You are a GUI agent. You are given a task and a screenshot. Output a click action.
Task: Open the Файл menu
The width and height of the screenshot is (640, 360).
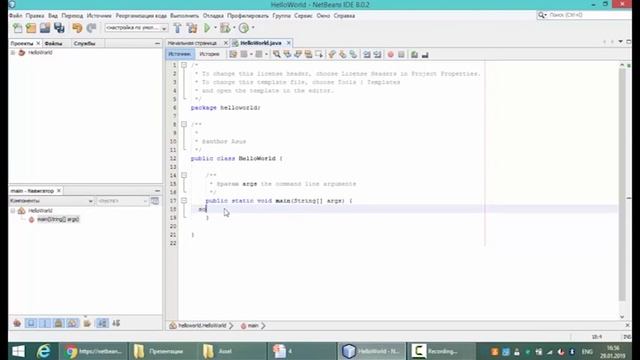tap(16, 16)
